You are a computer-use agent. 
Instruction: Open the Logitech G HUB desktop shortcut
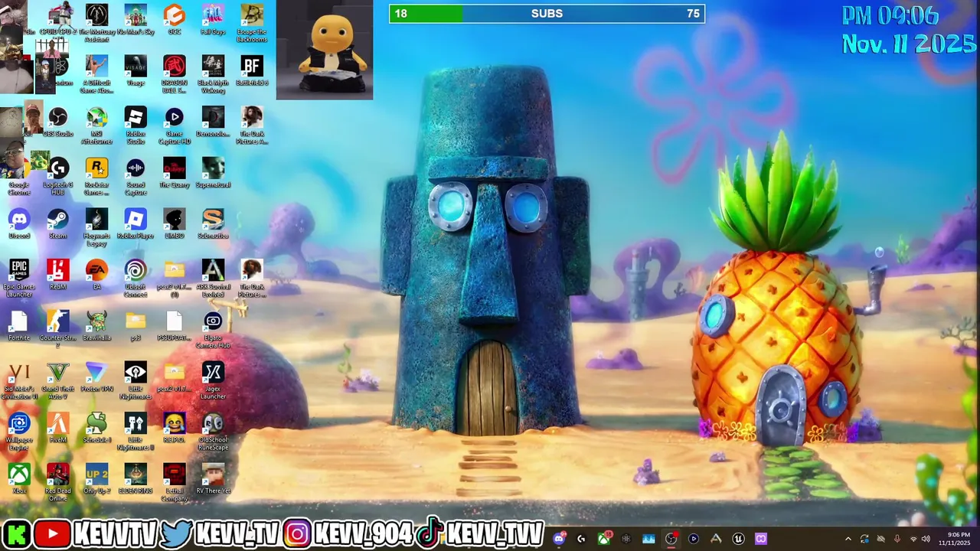coord(58,177)
